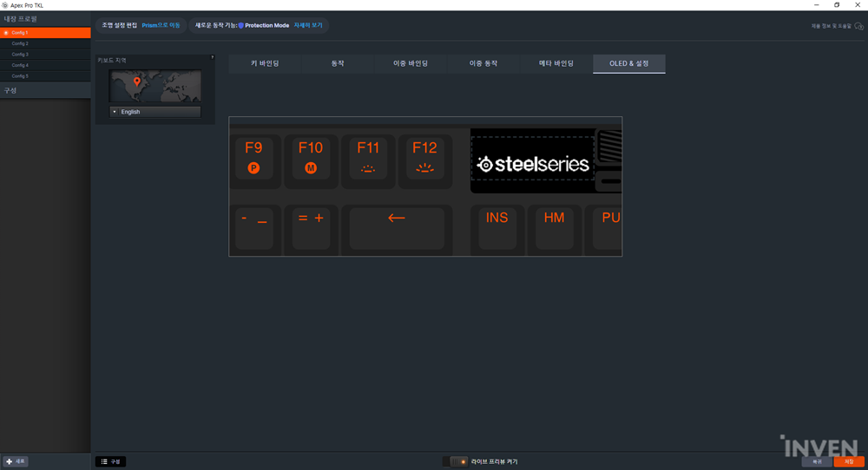
Task: Click the Apex Pro TKL title bar icon
Action: point(5,5)
